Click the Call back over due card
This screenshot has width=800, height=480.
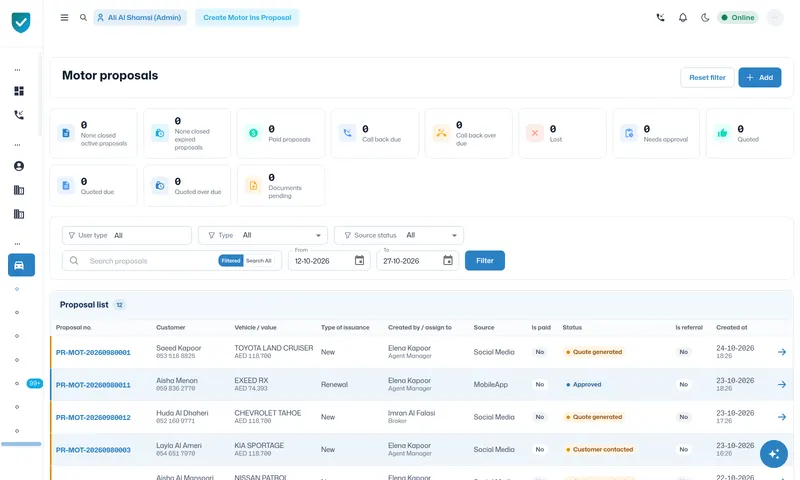pos(469,133)
